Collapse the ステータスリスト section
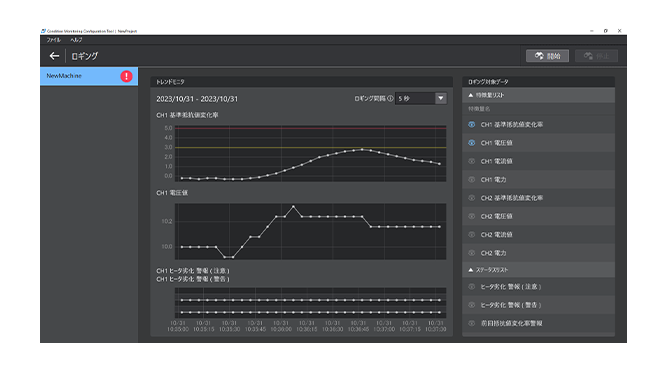 click(471, 270)
